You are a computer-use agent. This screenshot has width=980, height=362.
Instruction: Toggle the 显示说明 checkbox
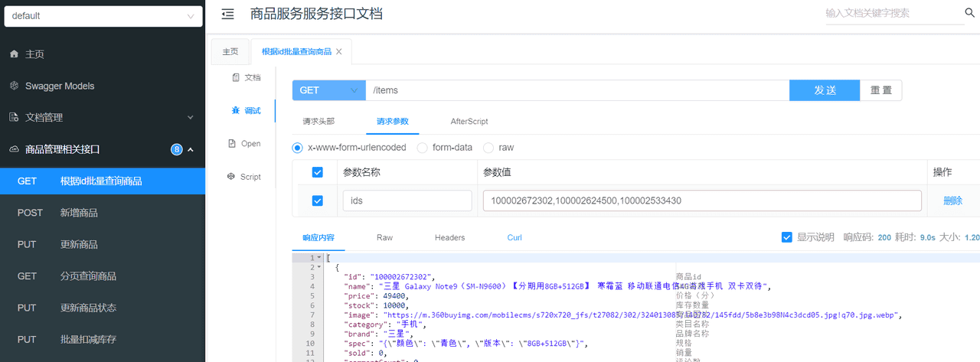(x=786, y=237)
